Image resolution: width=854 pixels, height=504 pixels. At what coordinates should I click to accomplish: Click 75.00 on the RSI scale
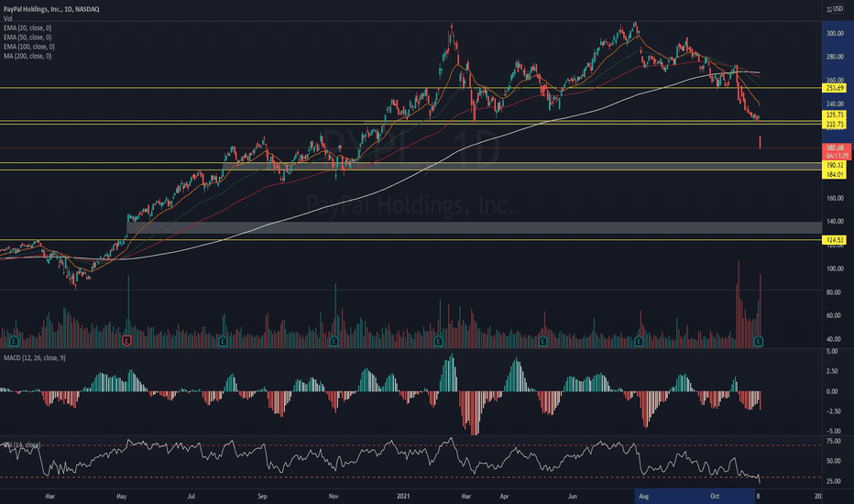click(x=834, y=441)
